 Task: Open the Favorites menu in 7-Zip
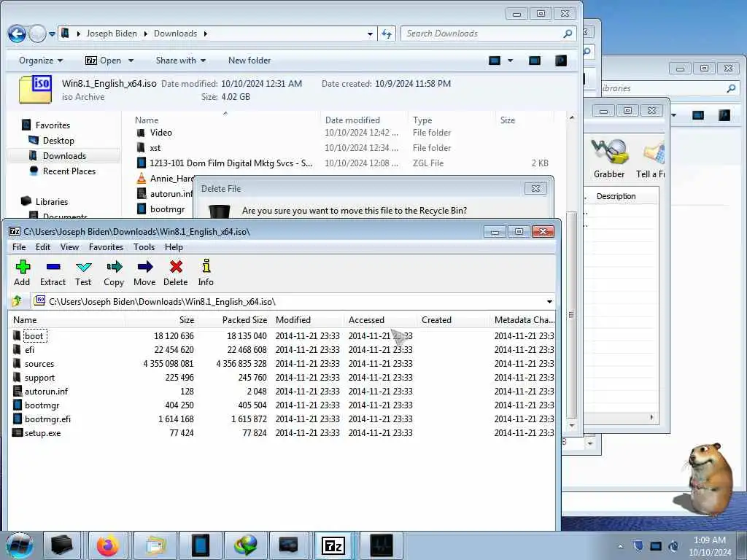[107, 246]
